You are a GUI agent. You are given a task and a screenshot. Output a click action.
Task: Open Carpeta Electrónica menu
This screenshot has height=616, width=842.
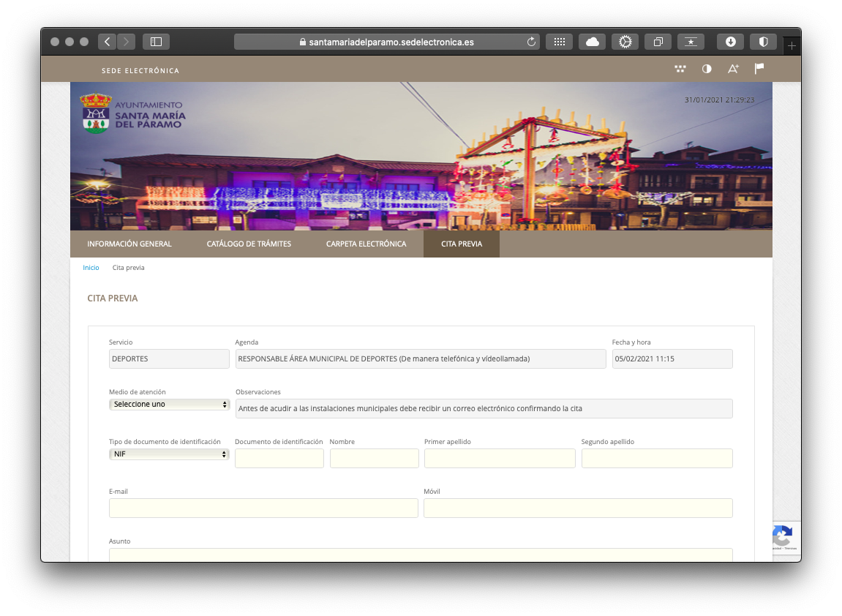pos(367,244)
